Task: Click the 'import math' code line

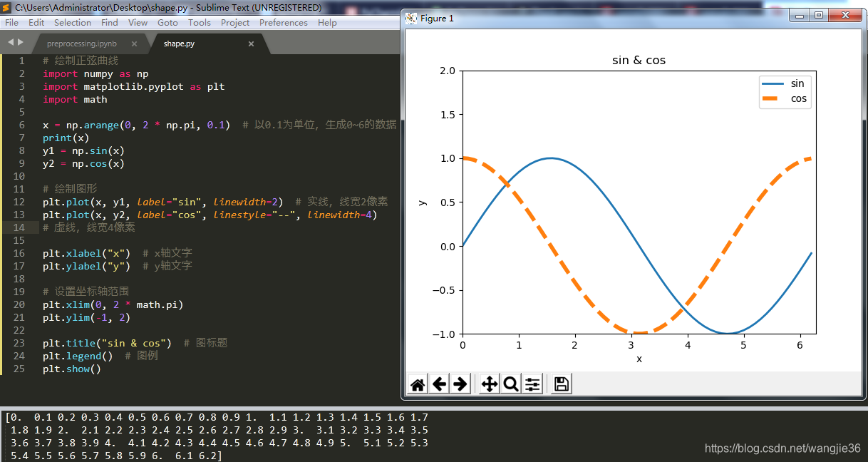Action: (x=75, y=99)
